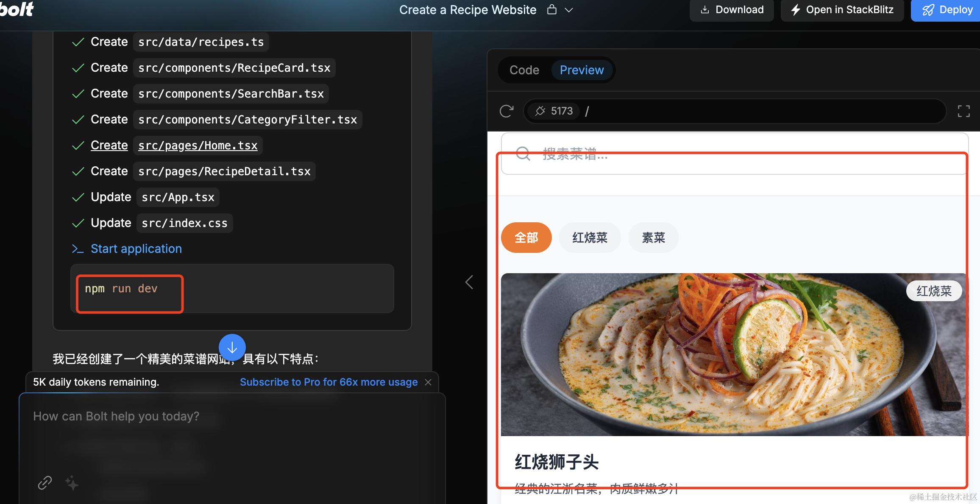Click the port 5173 plug icon
Image resolution: width=980 pixels, height=504 pixels.
pos(540,111)
